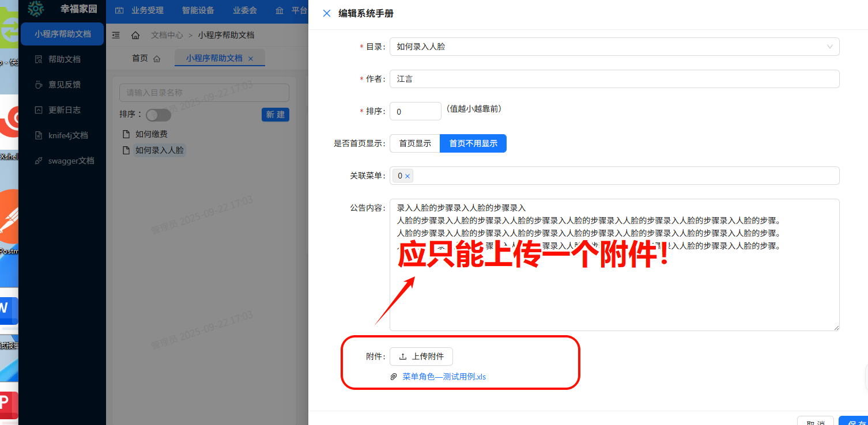The height and width of the screenshot is (425, 868).
Task: Select the 首页显示 option
Action: pyautogui.click(x=414, y=143)
